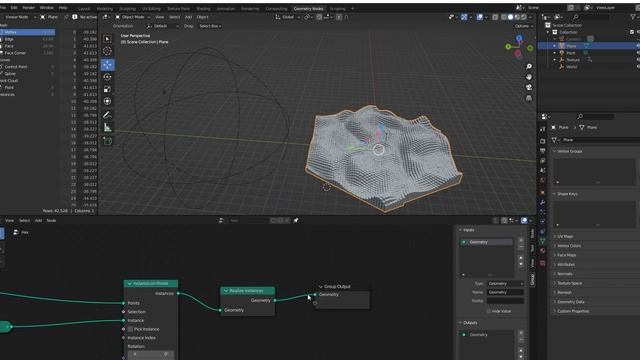This screenshot has height=360, width=640.
Task: Toggle viewport gizmo display button
Action: tap(464, 17)
